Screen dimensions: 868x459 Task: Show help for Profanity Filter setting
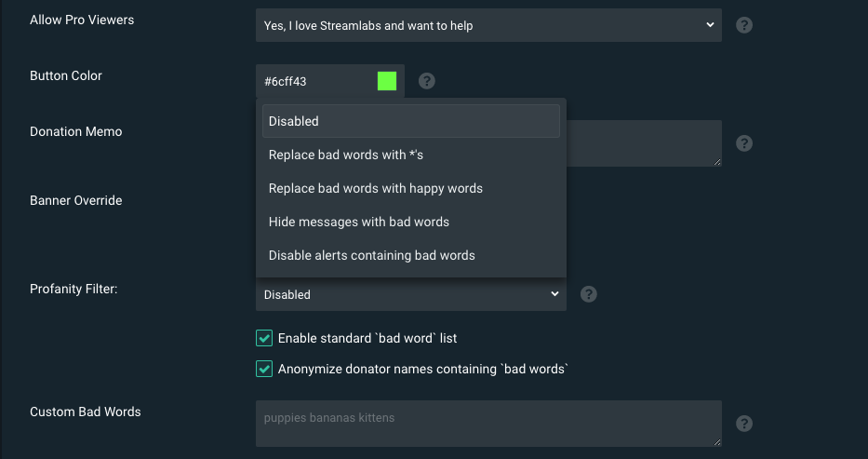pyautogui.click(x=589, y=294)
